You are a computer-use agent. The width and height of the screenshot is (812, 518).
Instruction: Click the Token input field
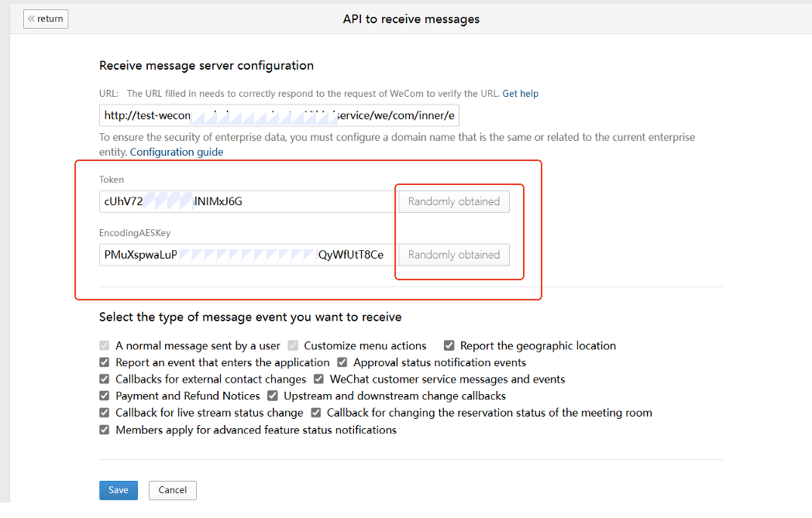248,202
